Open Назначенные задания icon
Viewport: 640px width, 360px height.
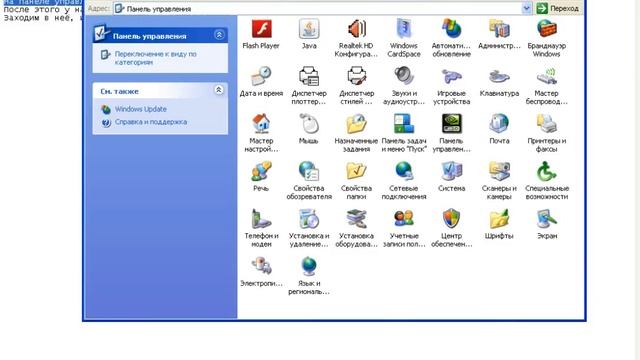[356, 124]
